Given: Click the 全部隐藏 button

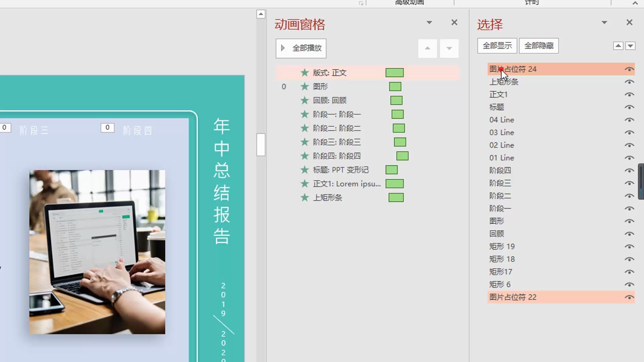Looking at the screenshot, I should (539, 46).
